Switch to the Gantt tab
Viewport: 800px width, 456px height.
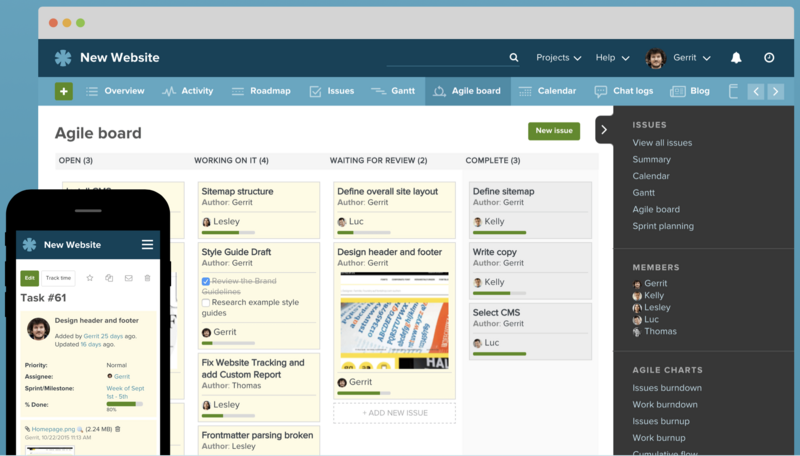393,91
